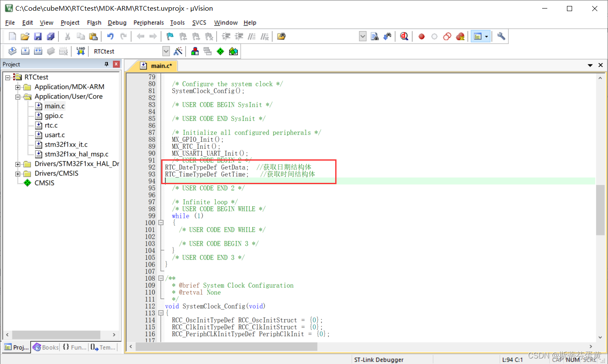Open a file using the Open folder icon
The image size is (608, 364).
[25, 36]
